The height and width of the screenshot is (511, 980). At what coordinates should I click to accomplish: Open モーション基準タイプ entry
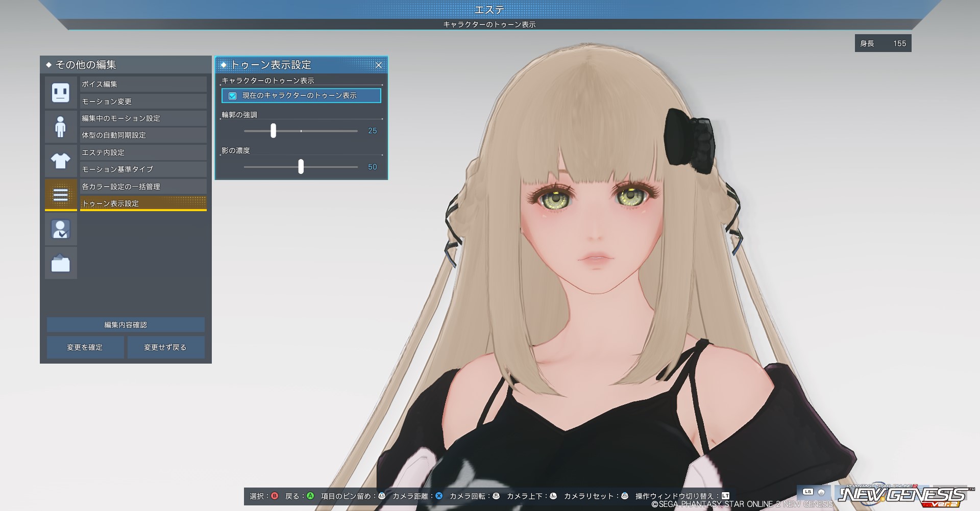pos(143,169)
